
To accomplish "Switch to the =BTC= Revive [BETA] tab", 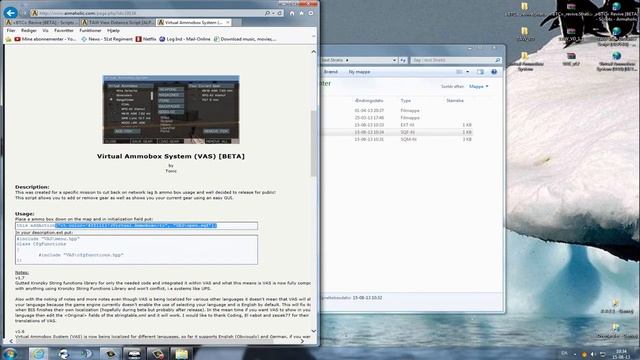I will click(x=41, y=22).
